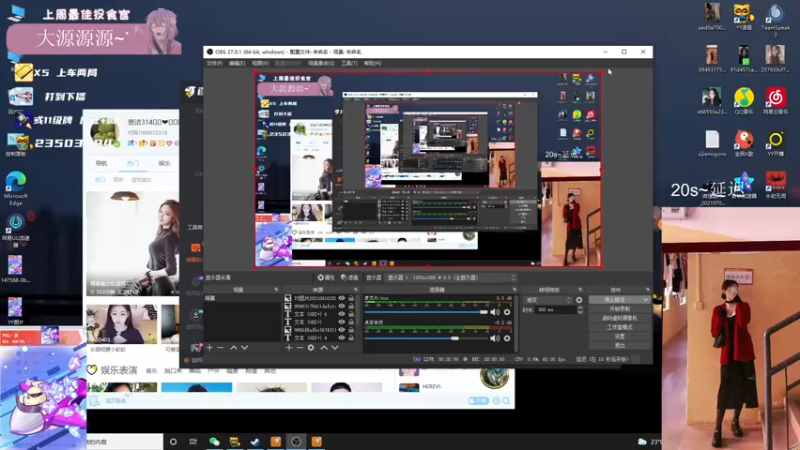Toggle visibility of the first source row
This screenshot has width=800, height=450.
342,298
